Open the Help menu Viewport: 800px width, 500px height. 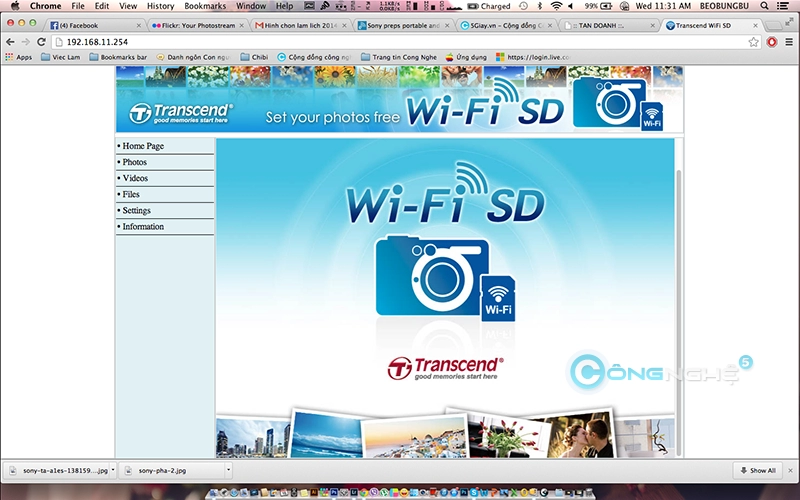(284, 6)
